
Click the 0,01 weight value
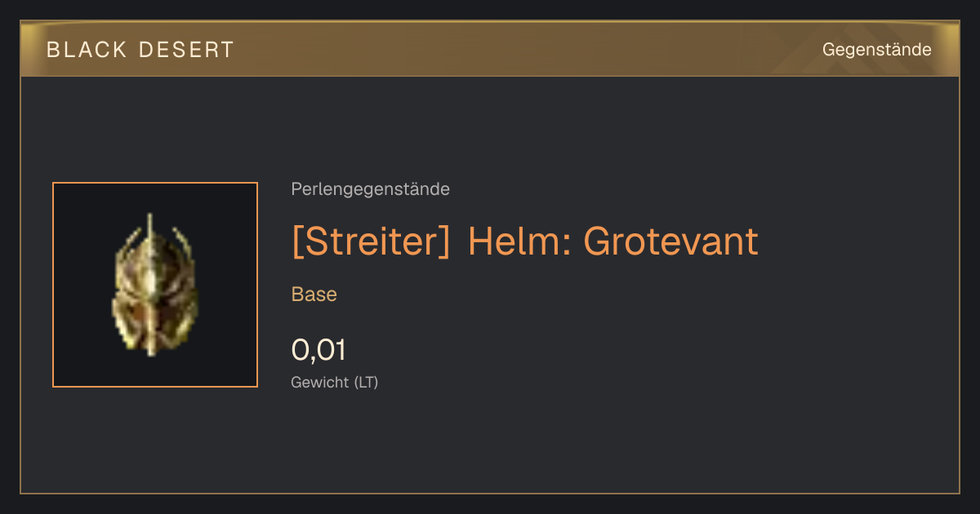click(x=318, y=350)
